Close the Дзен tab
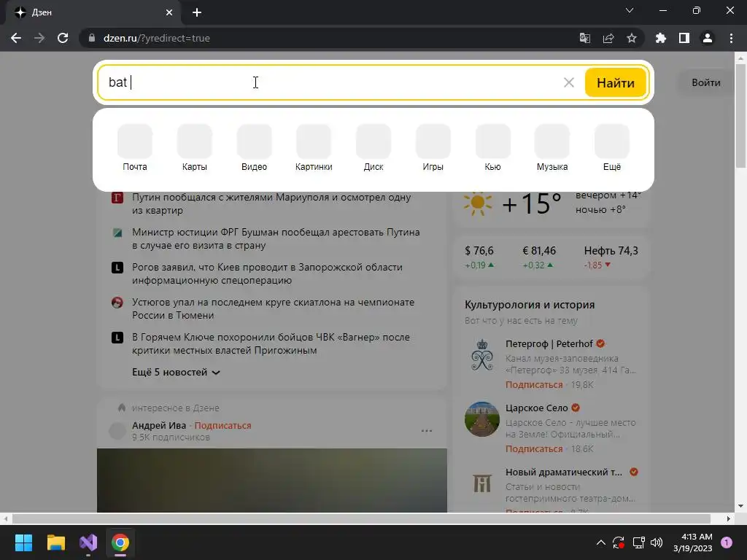This screenshot has width=747, height=560. 169,12
